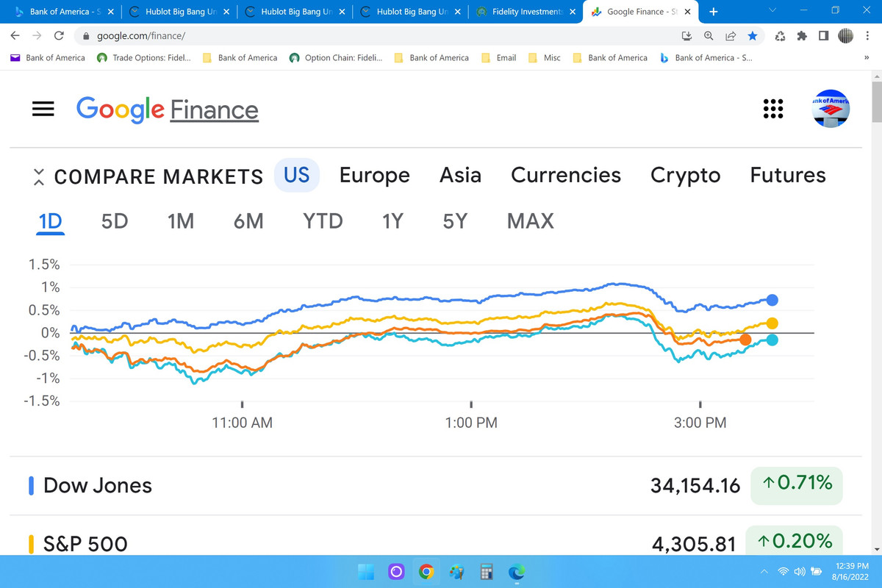Switch to the Asia markets tab
The image size is (882, 588).
(461, 175)
